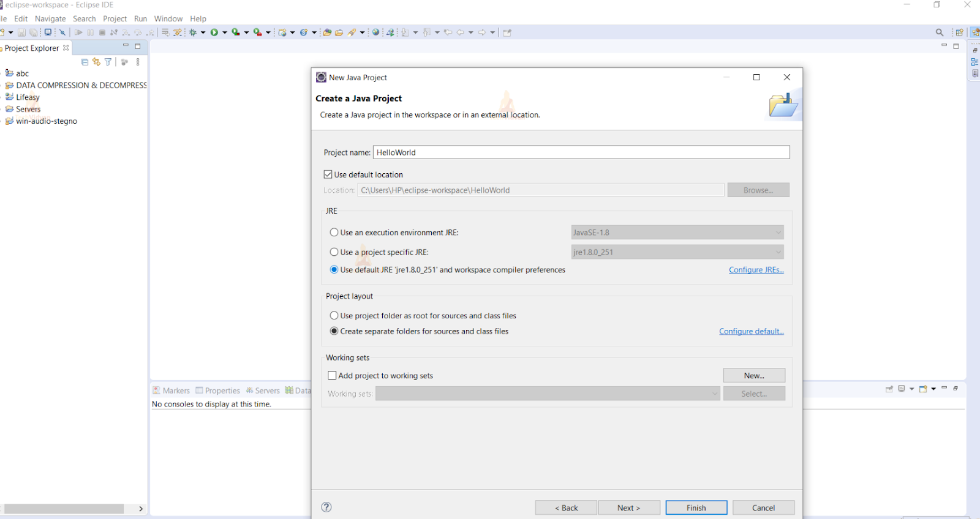980x519 pixels.
Task: Select Use a project specific JRE radio
Action: 334,252
